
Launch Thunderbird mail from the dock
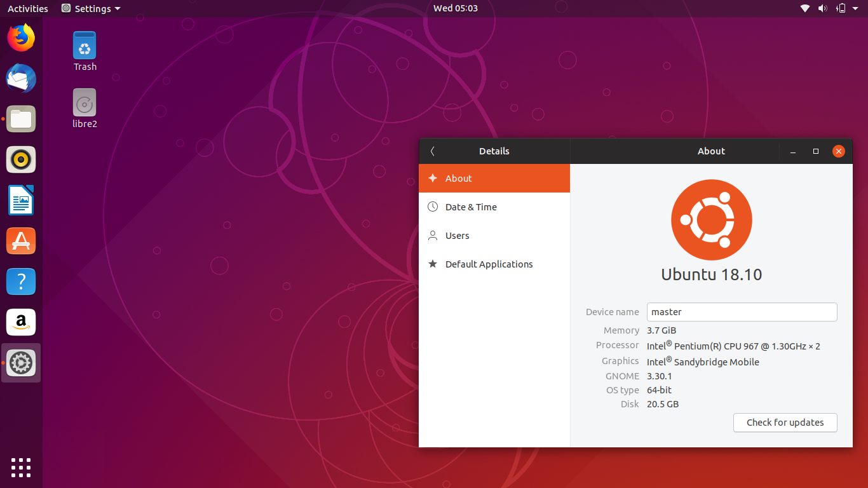[21, 78]
